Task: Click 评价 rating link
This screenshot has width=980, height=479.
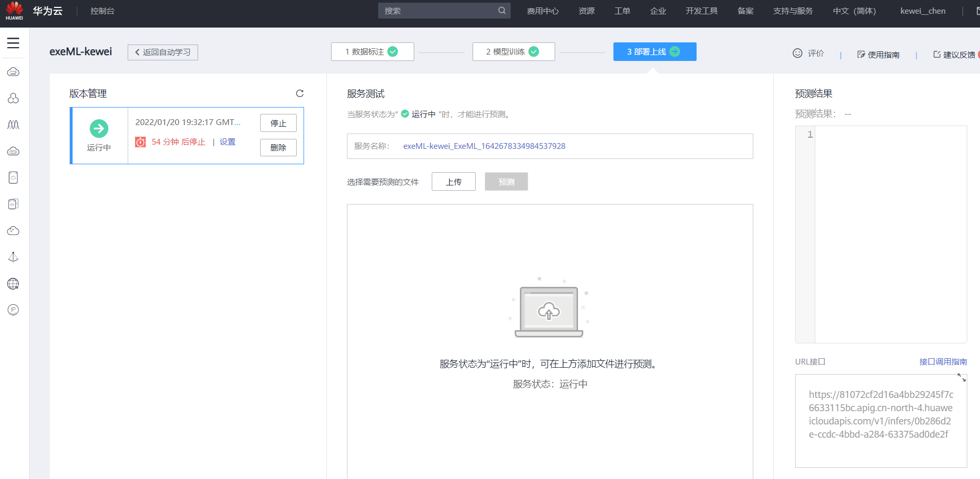Action: point(816,53)
